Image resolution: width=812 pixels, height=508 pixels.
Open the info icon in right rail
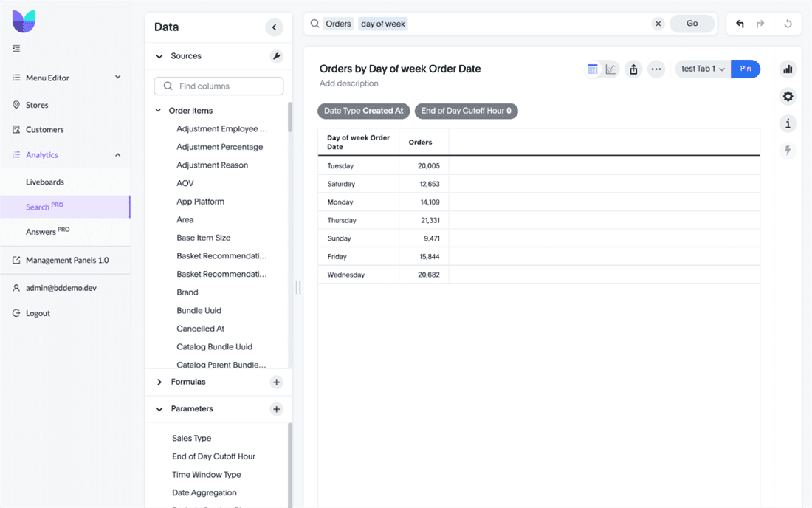(788, 123)
